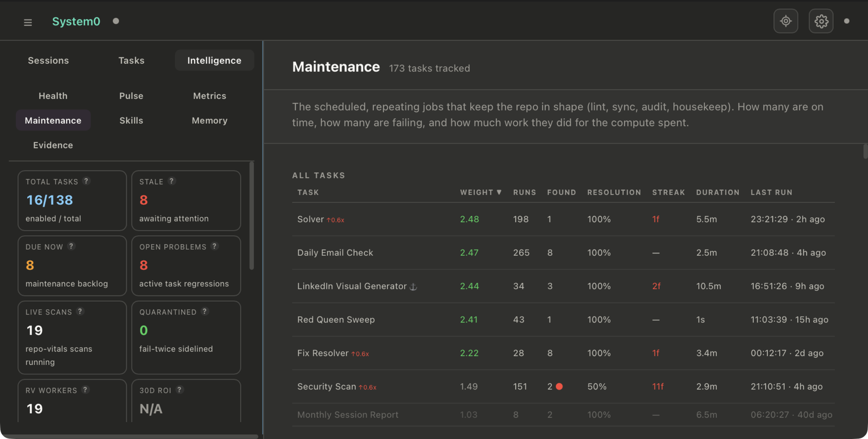This screenshot has width=868, height=439.
Task: Click the Duration column header
Action: tap(718, 192)
